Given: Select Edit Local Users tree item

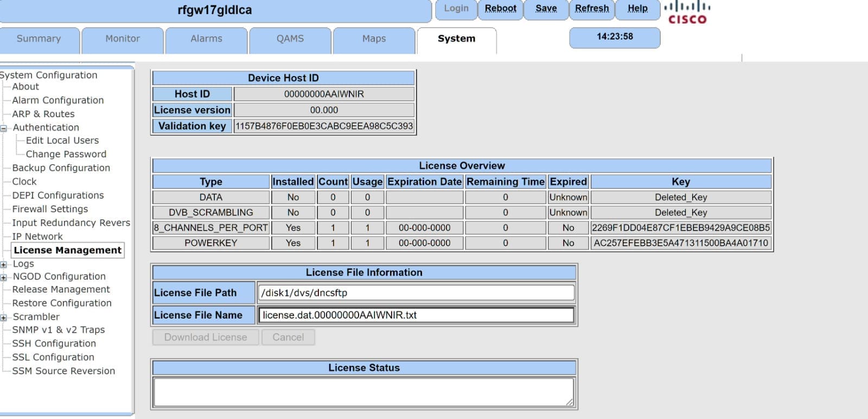Looking at the screenshot, I should point(62,141).
